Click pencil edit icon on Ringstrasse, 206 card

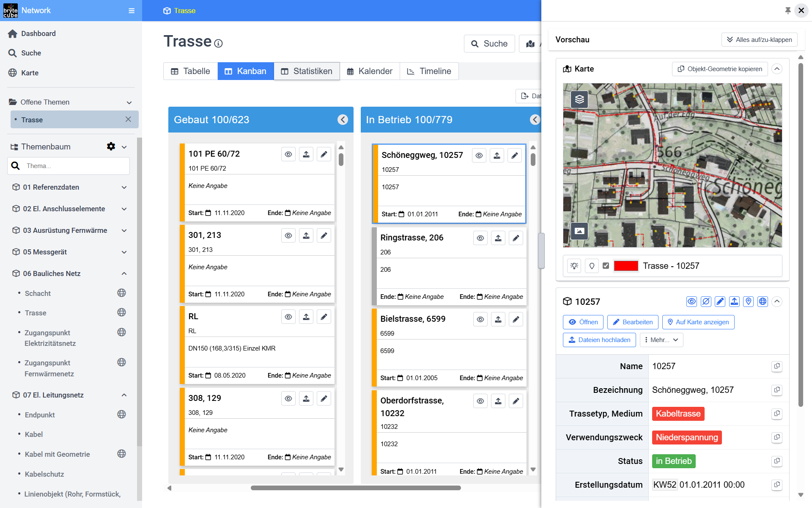pyautogui.click(x=516, y=238)
